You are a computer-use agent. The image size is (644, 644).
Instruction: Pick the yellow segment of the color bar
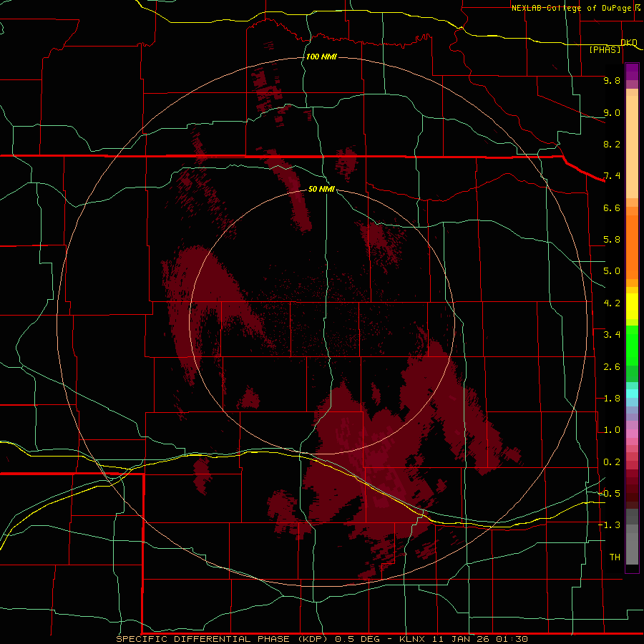[632, 306]
